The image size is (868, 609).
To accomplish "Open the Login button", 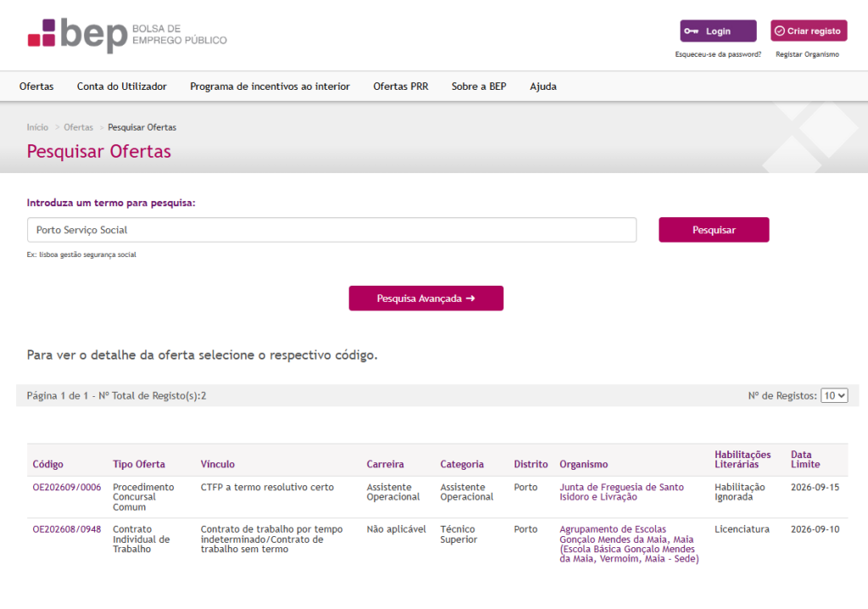I will tap(718, 31).
